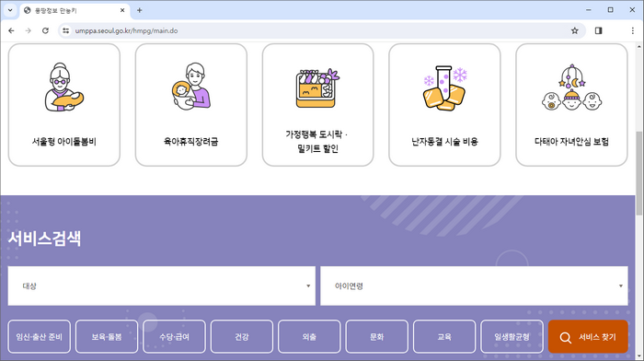Viewport: 644px width, 361px height.
Task: Click the multiple babies mobile icon
Action: (571, 87)
